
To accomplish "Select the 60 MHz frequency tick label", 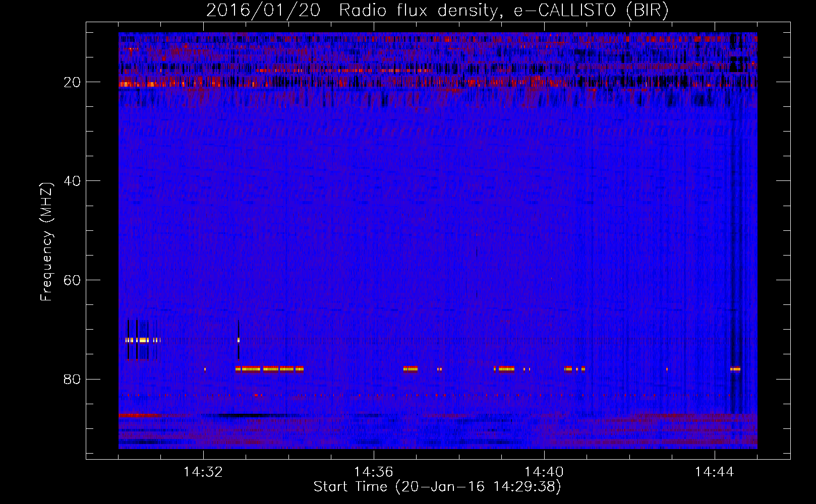I will (x=72, y=280).
